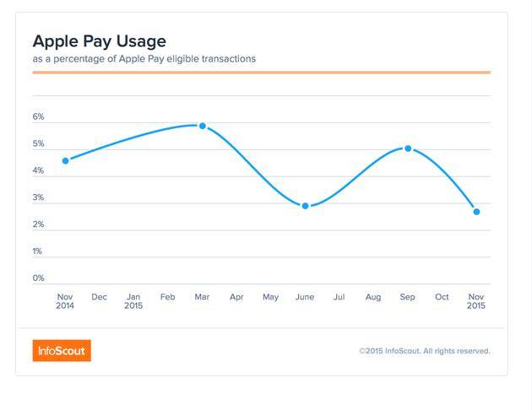Select the Jan 2015 axis label

(x=133, y=301)
